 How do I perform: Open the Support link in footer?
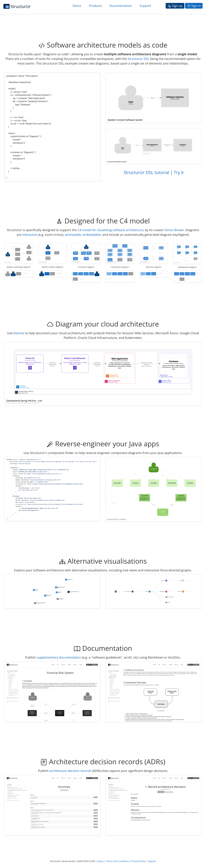[x=152, y=861]
